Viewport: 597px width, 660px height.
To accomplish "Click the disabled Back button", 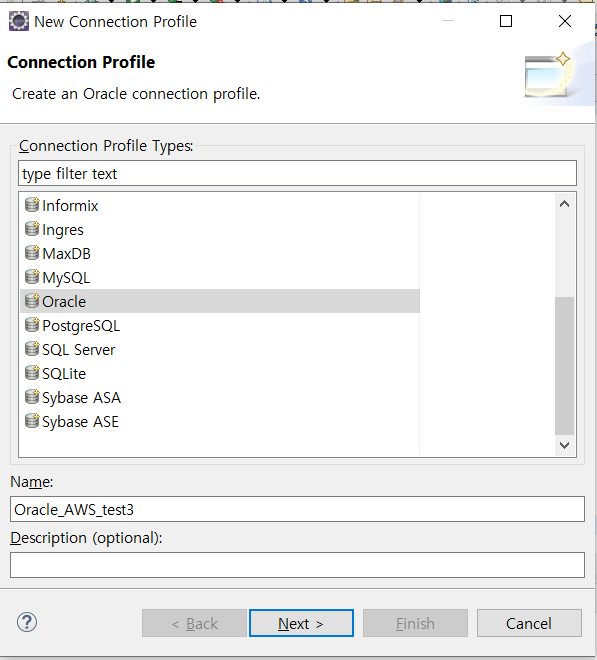I will pos(194,623).
